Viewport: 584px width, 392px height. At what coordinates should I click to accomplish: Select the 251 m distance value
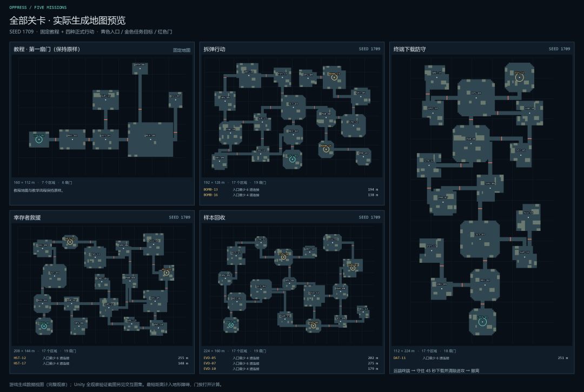(563, 358)
